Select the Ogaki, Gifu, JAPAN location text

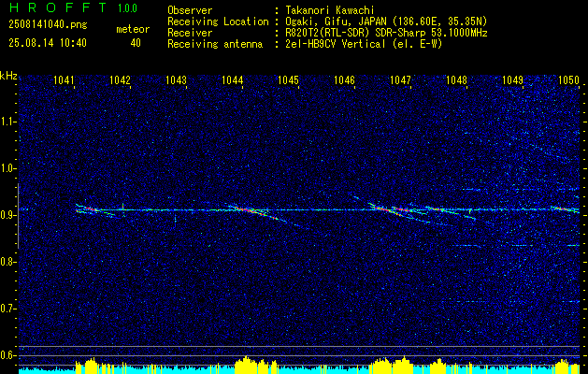tap(386, 22)
